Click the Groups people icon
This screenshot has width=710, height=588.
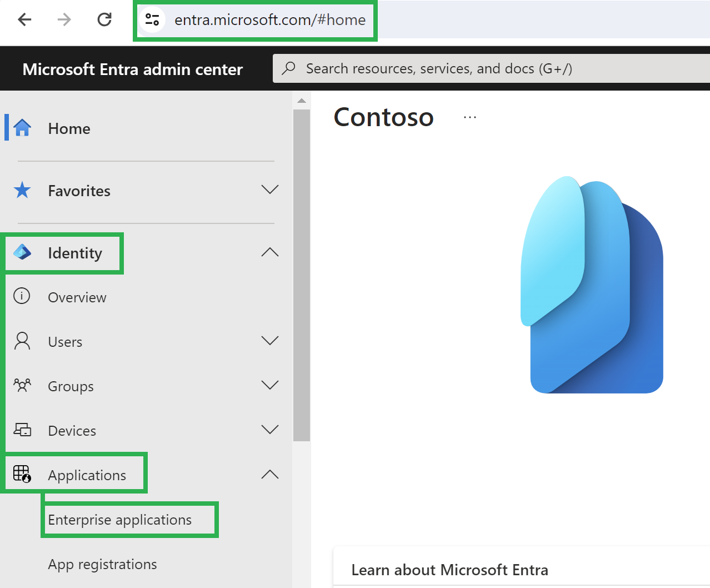[x=22, y=385]
